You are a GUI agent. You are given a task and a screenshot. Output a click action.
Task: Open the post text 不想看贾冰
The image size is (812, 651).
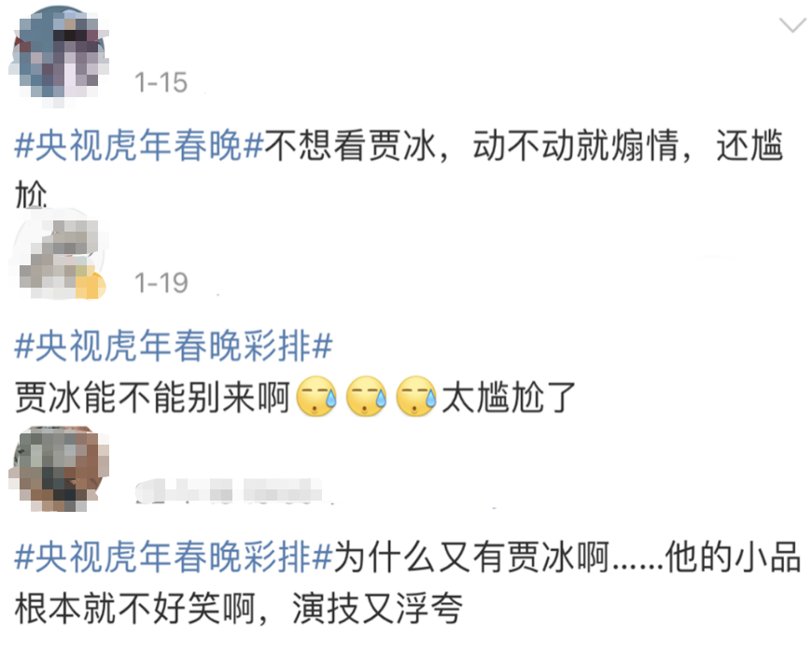pyautogui.click(x=350, y=145)
